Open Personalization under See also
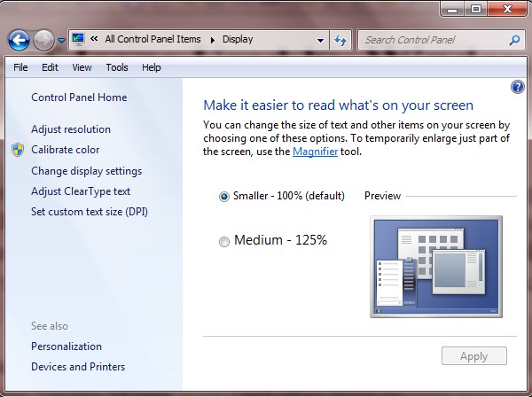532x397 pixels. point(66,346)
